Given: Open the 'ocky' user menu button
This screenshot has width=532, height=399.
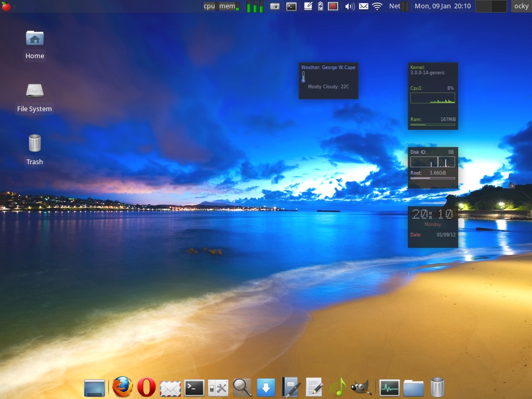Looking at the screenshot, I should click(x=522, y=6).
